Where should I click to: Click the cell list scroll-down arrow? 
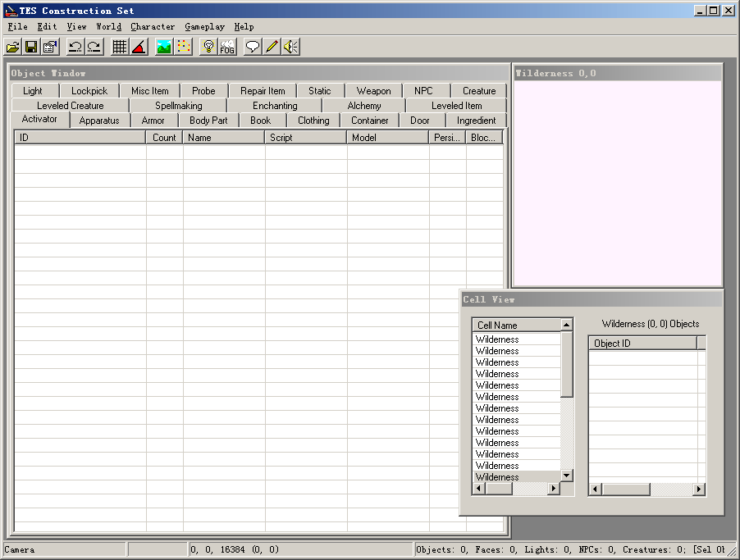pos(566,476)
